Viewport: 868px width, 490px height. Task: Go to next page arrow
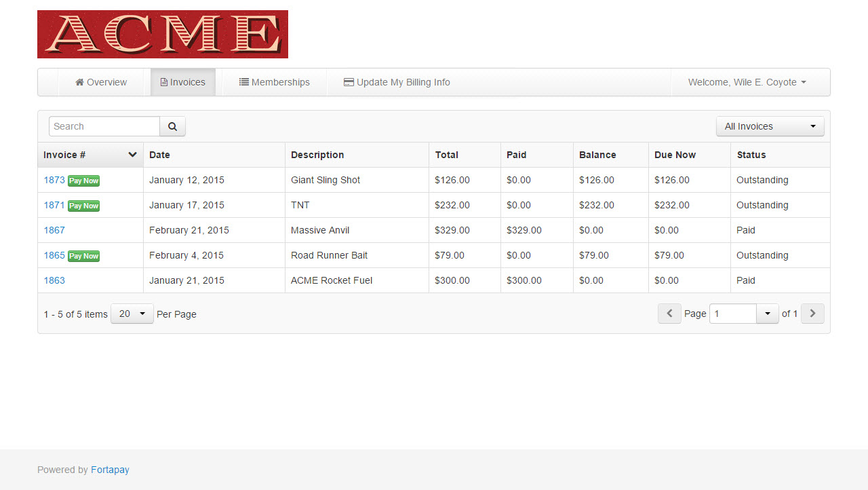click(x=812, y=314)
